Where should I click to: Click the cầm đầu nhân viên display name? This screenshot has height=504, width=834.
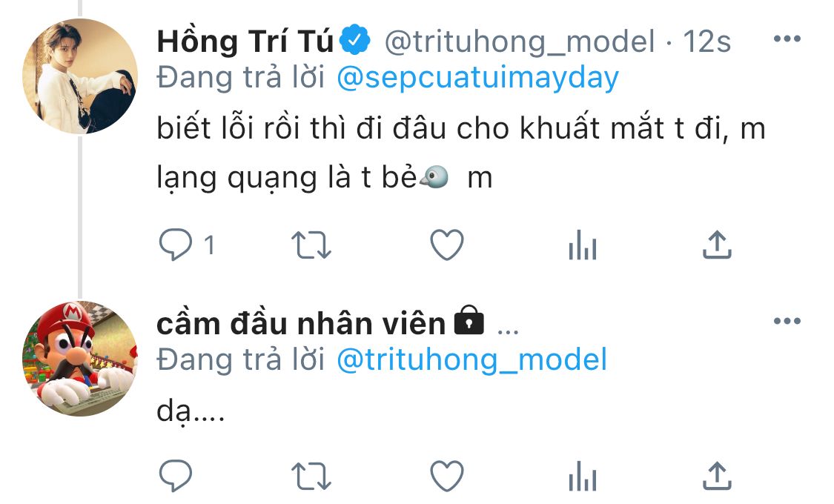point(301,323)
